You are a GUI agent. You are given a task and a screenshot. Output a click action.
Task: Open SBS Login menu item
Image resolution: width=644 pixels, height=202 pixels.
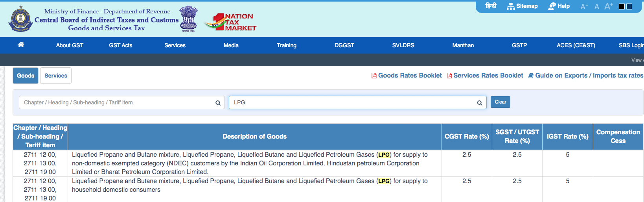[x=631, y=45]
